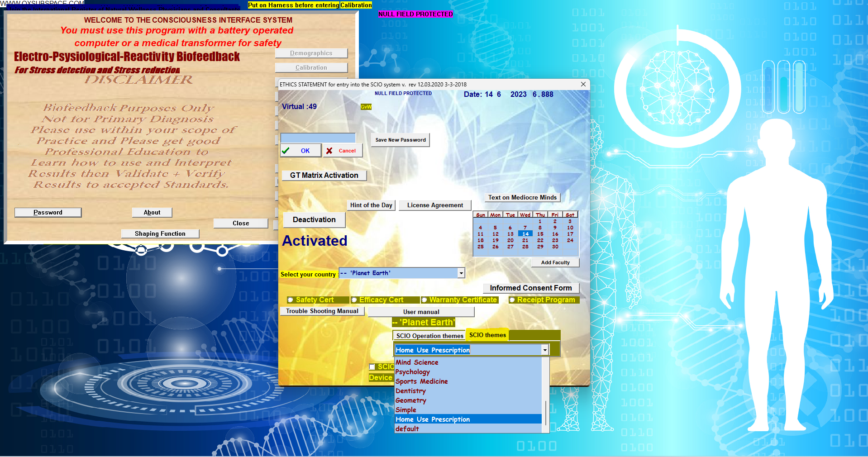Close the Ethics Statement dialog window
The height and width of the screenshot is (457, 868).
[x=583, y=84]
